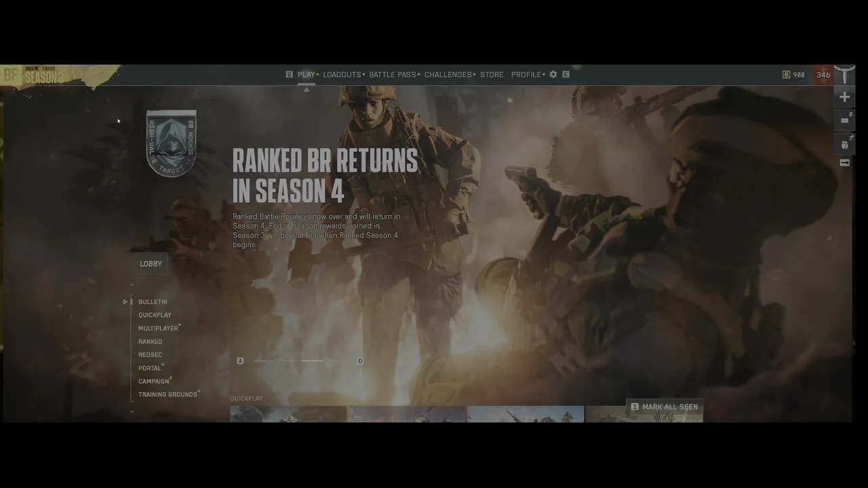Open the second Quickplay thumbnail
The image size is (868, 488).
click(x=407, y=413)
